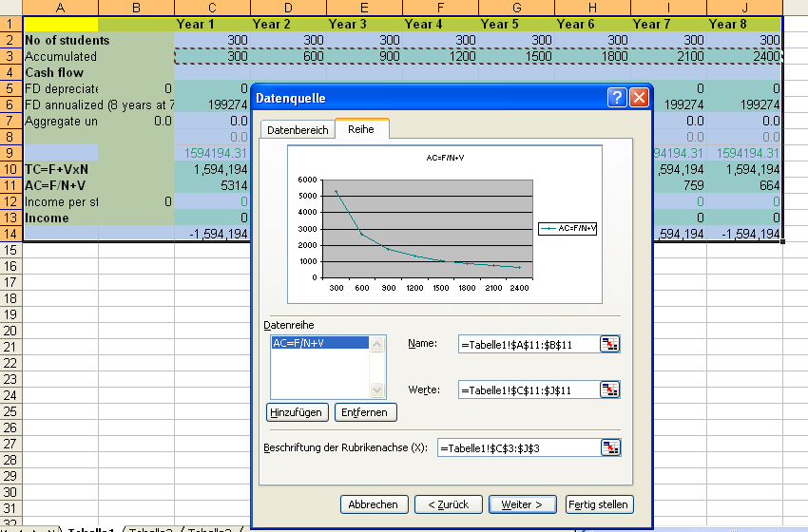Viewport: 808px width, 532px height.
Task: Select row header 20
Action: [10, 331]
